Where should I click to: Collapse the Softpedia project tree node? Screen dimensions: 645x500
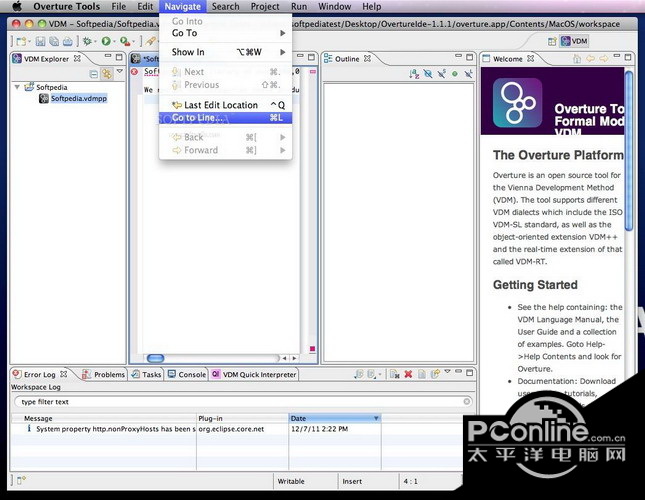click(17, 87)
